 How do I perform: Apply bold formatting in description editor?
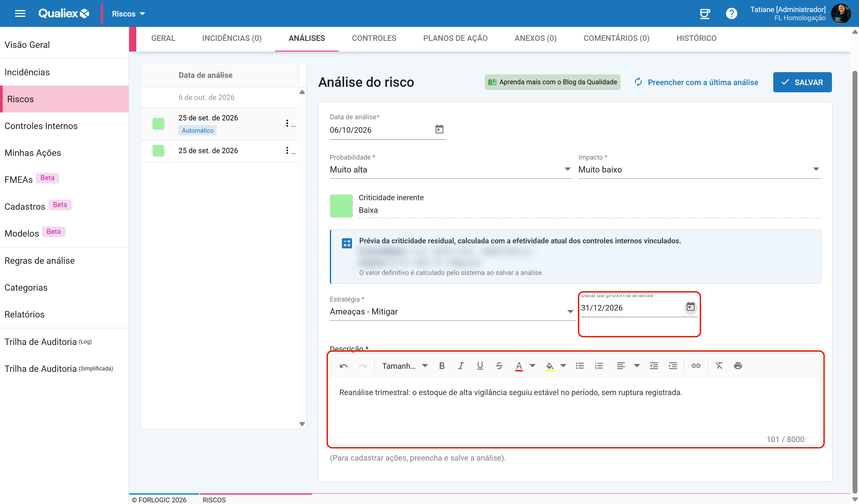(x=442, y=366)
